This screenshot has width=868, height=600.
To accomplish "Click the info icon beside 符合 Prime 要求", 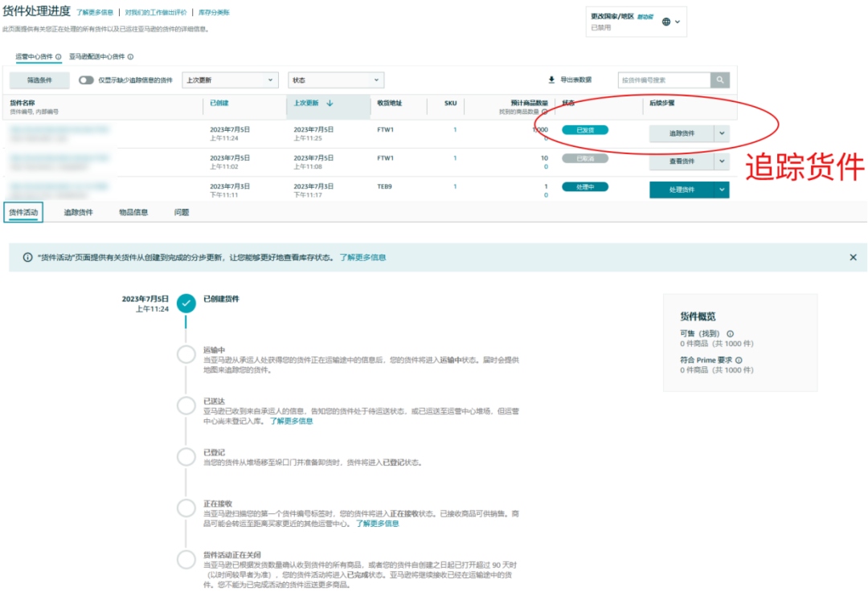I will (x=739, y=360).
